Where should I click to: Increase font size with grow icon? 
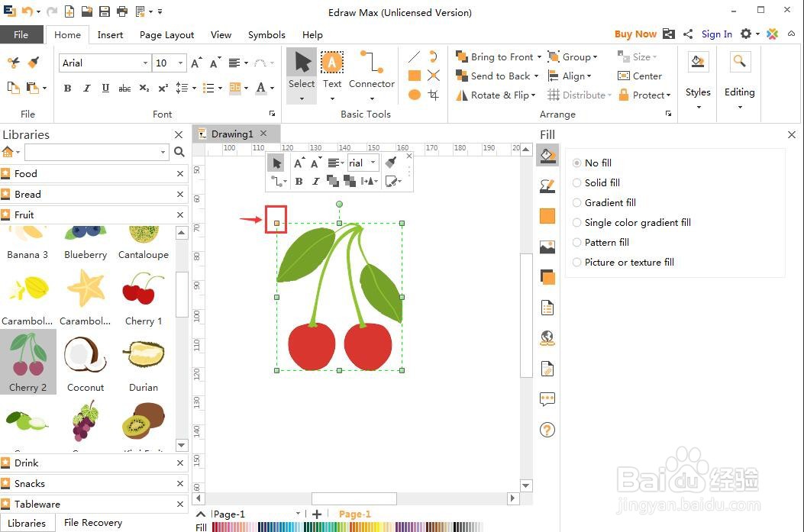coord(196,63)
